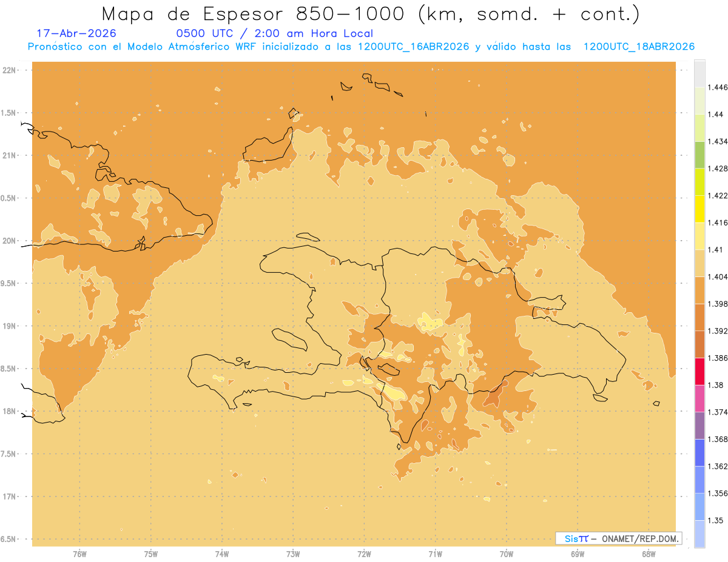Screen dimensions: 728x562
Task: Click the 1200UTC_16ABR2026 initialization time text
Action: click(x=414, y=47)
